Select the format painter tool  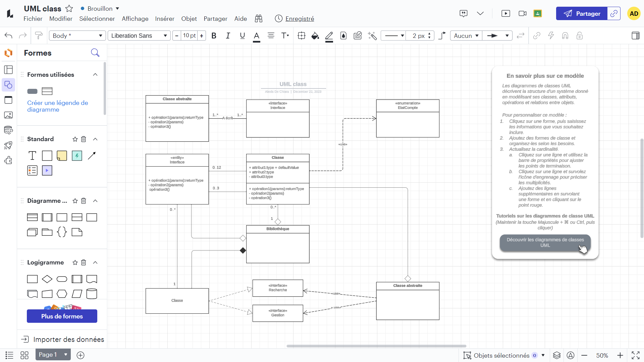click(39, 36)
